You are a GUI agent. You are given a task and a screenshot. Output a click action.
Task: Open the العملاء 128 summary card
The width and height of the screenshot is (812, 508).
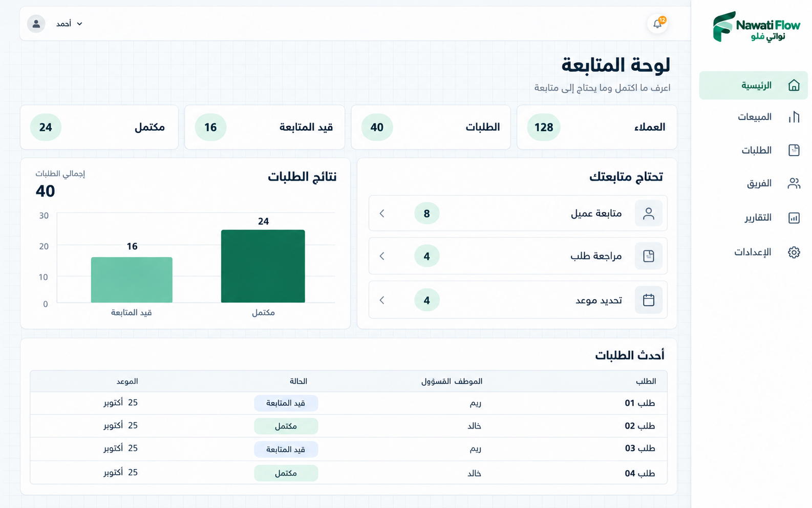point(597,128)
